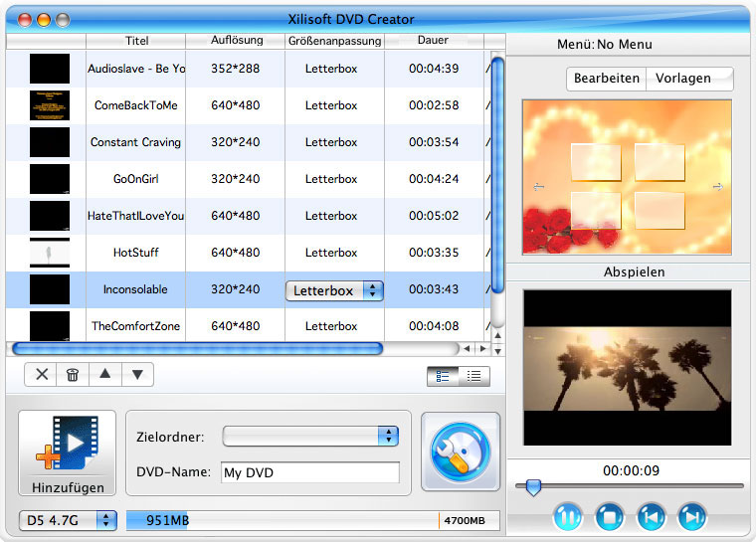Viewport: 756px width, 542px height.
Task: Select the Constant Craving title
Action: [x=136, y=142]
